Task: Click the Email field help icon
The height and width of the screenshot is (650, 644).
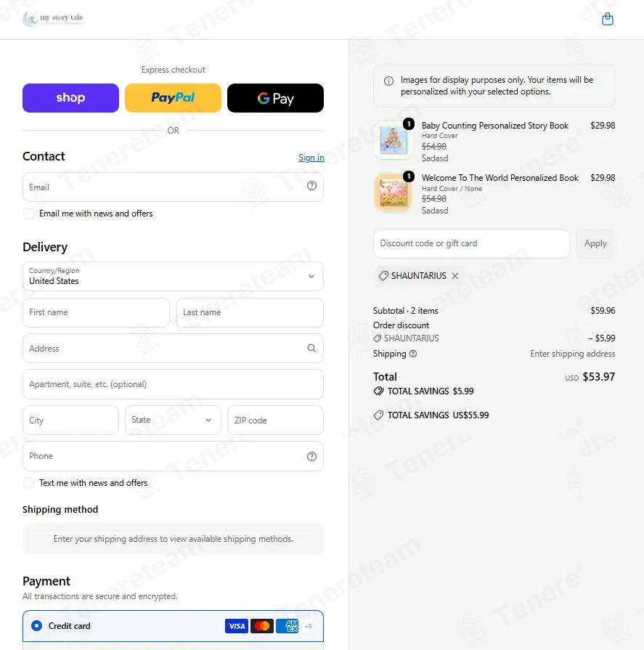Action: click(x=311, y=186)
